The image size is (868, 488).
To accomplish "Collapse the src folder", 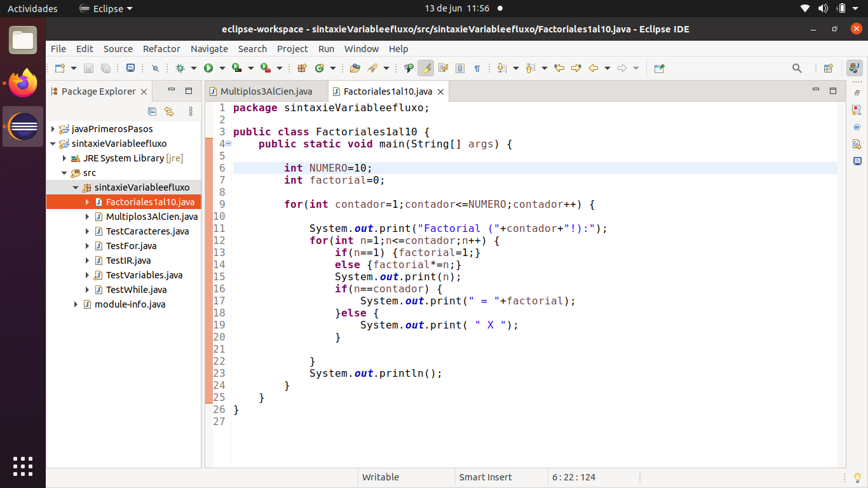I will tap(64, 173).
